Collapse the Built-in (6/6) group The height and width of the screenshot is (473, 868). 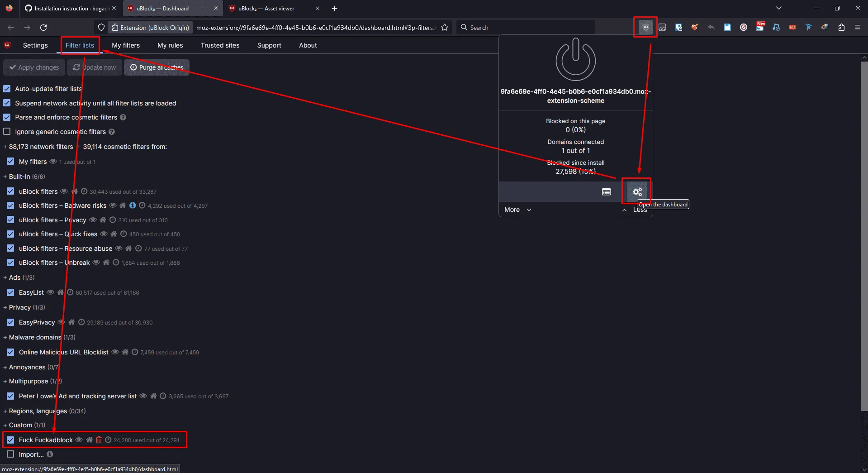[x=24, y=177]
